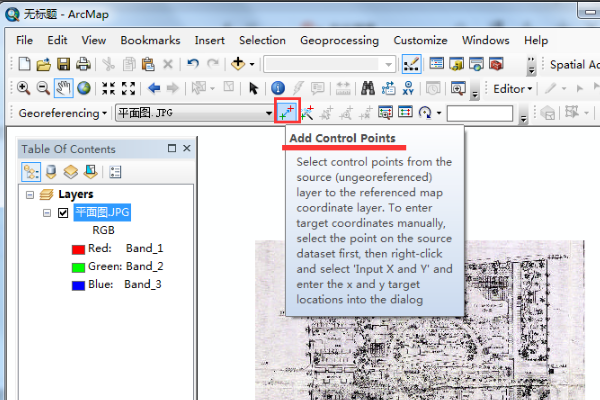
Task: Click Auto Registration tool
Action: point(307,113)
